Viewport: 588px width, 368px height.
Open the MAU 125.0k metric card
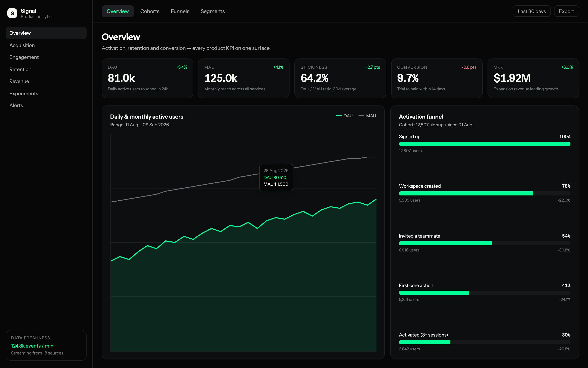click(x=244, y=78)
